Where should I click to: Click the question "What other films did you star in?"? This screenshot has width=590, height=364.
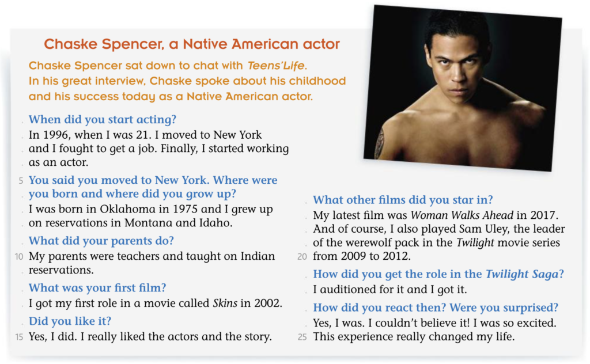click(x=403, y=200)
